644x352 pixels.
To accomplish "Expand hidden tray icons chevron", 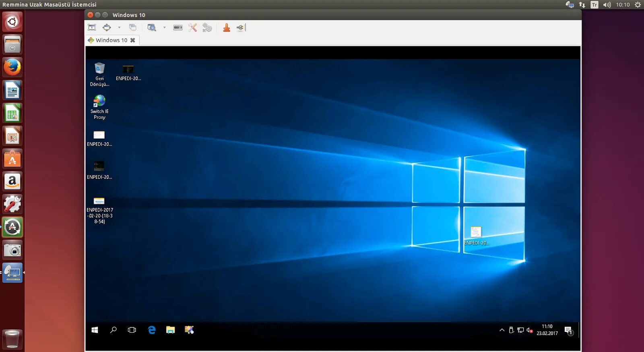I will [502, 330].
